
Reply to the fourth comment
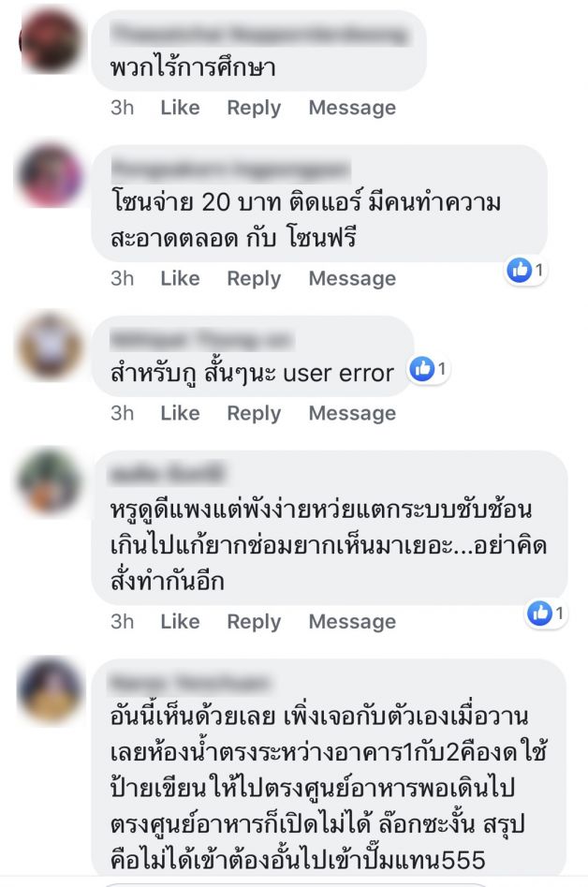point(254,621)
